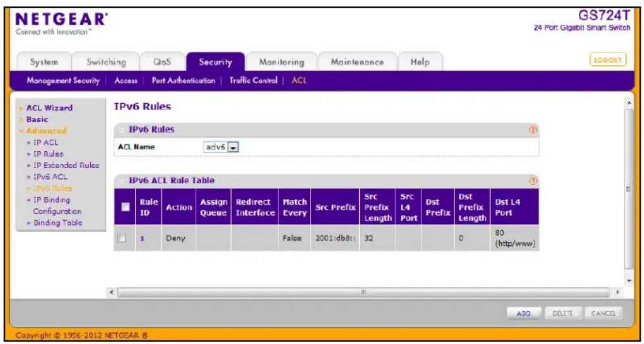644x344 pixels.
Task: Click the False match every cell
Action: [x=294, y=237]
